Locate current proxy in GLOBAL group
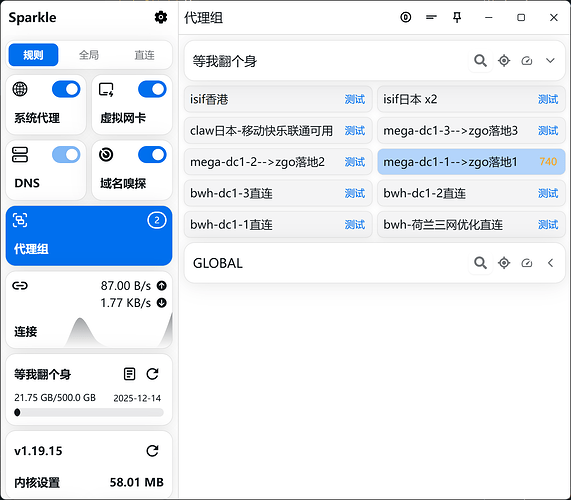The height and width of the screenshot is (500, 571). click(x=504, y=263)
